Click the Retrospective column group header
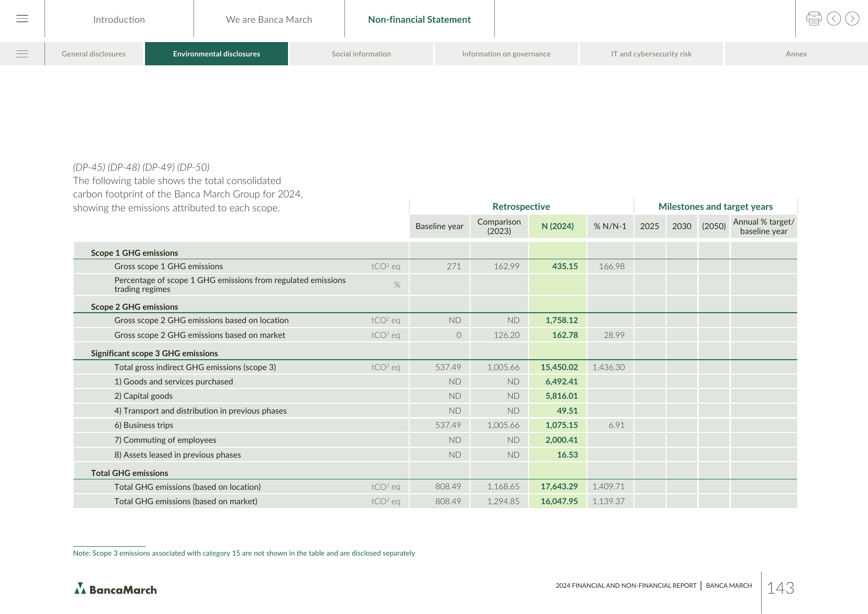 [521, 207]
